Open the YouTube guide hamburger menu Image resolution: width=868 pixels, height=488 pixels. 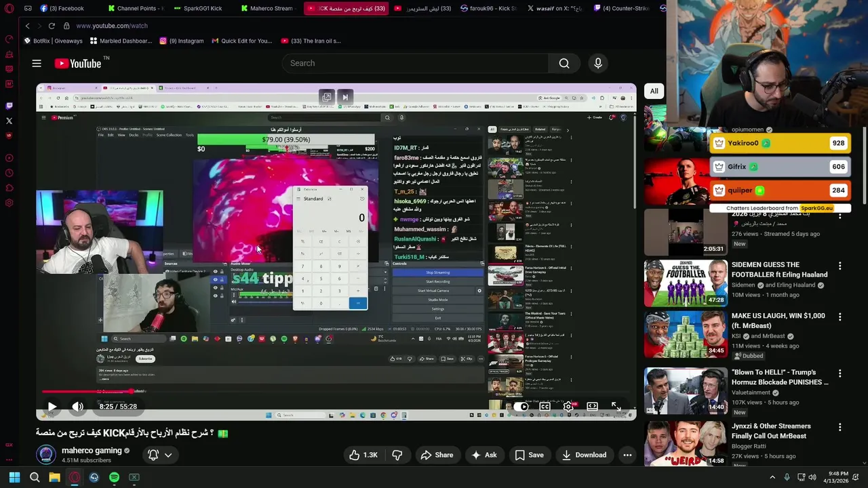click(37, 63)
